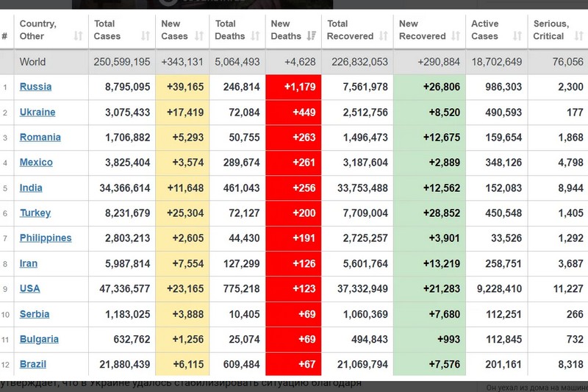Click the New Recovered column header
Screen dimensions: 588x392
(429, 32)
